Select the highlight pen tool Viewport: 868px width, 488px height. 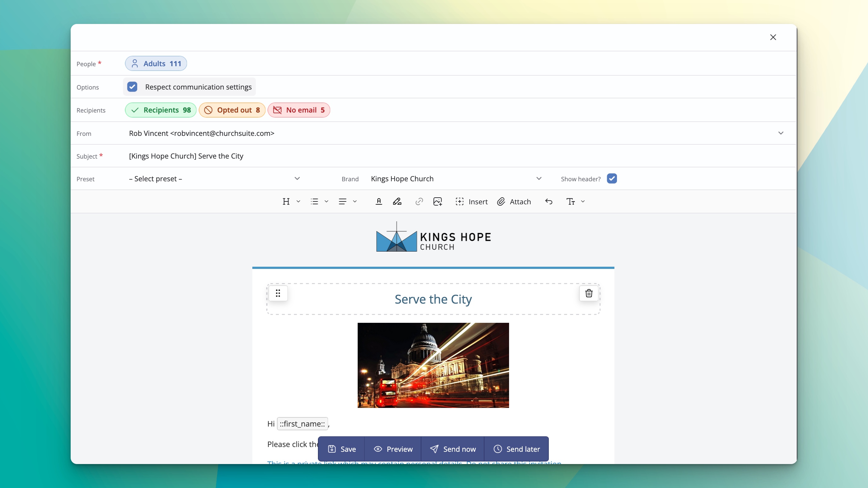point(397,201)
